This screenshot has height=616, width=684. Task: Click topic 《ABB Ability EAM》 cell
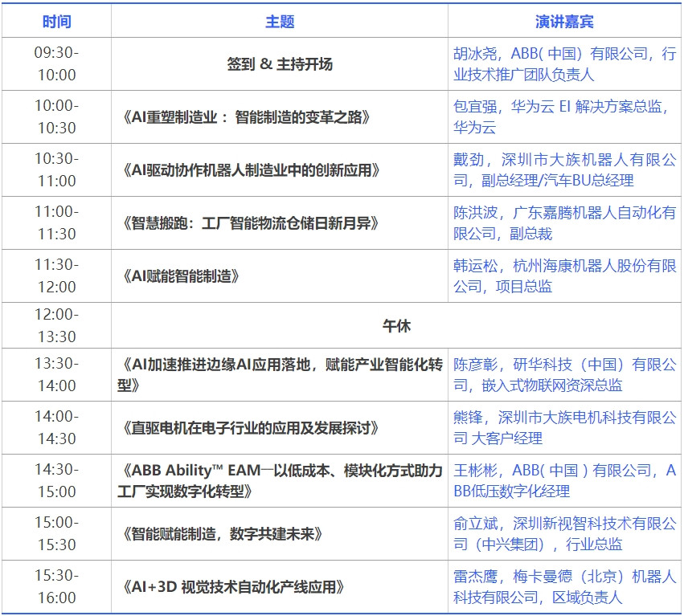tap(280, 480)
